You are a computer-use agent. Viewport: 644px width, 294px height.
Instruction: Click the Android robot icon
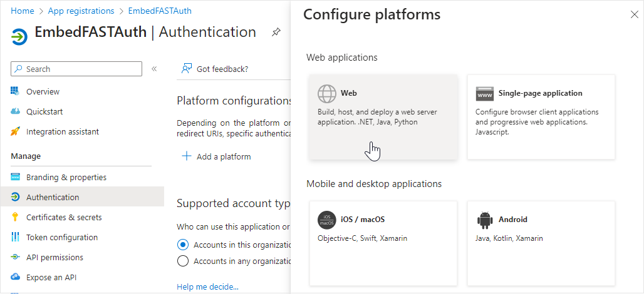pos(484,220)
